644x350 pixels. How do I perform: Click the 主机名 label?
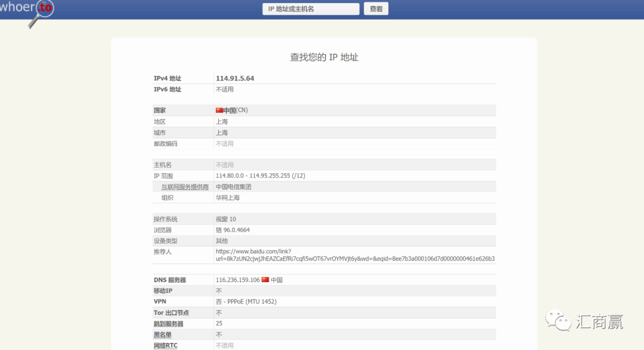click(x=163, y=165)
